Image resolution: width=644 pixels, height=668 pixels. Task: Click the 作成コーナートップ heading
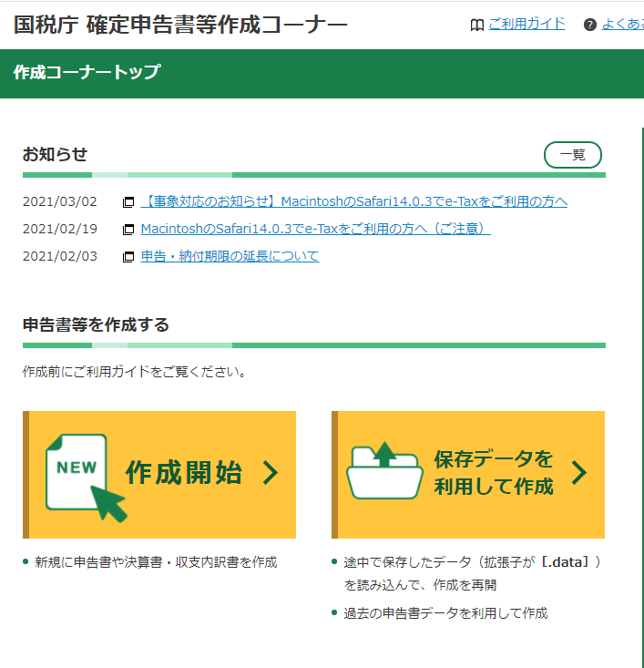pyautogui.click(x=87, y=72)
